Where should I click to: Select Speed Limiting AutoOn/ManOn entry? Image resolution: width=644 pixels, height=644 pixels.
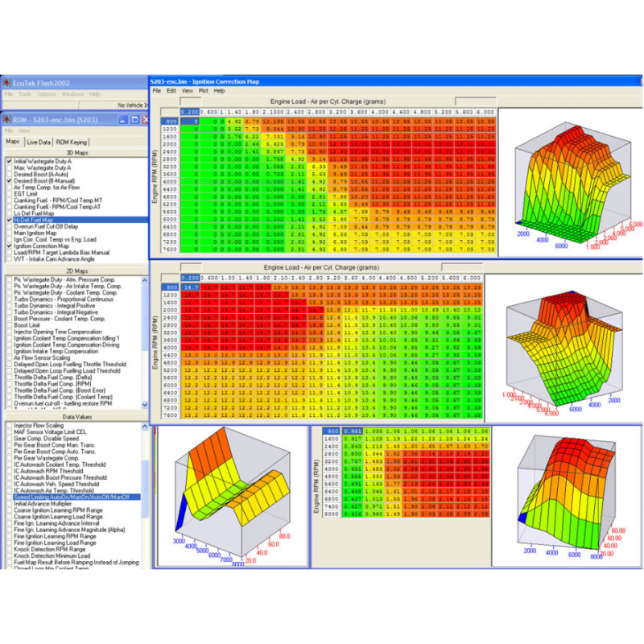[76, 497]
